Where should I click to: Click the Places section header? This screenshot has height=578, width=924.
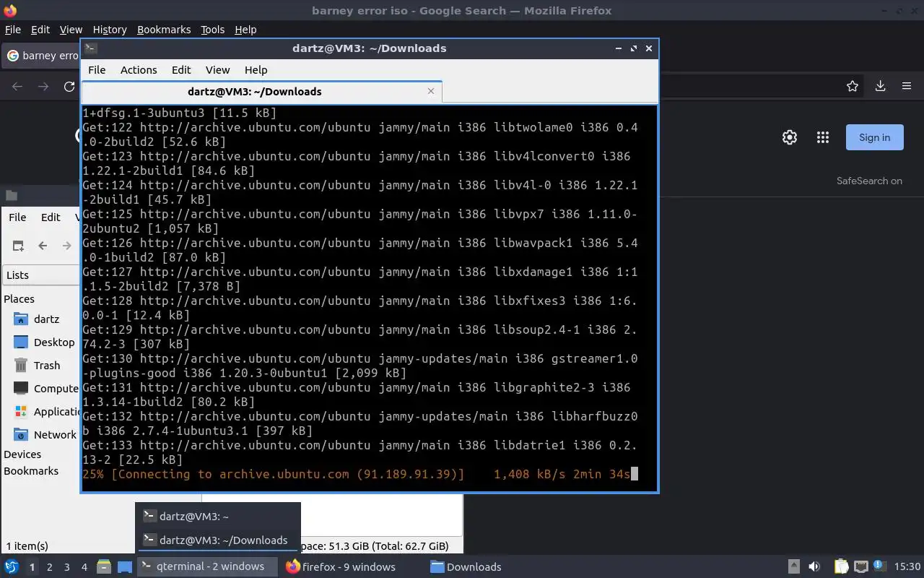tap(19, 298)
